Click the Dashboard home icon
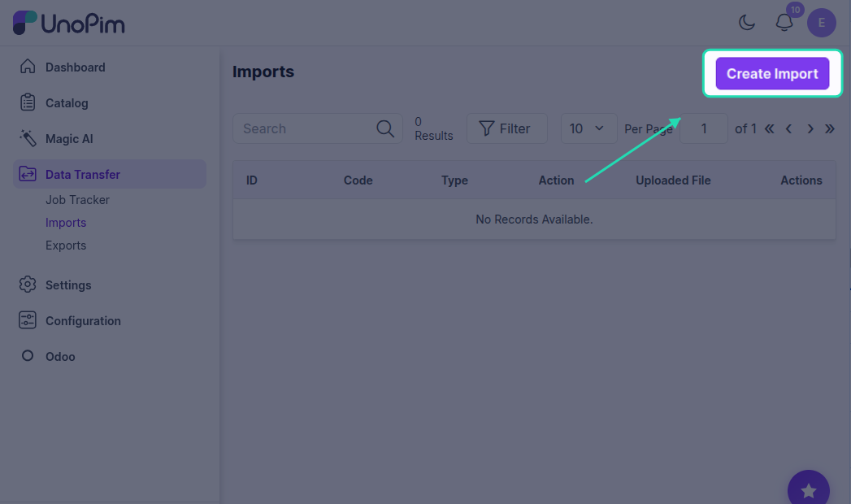The image size is (851, 504). pyautogui.click(x=27, y=66)
